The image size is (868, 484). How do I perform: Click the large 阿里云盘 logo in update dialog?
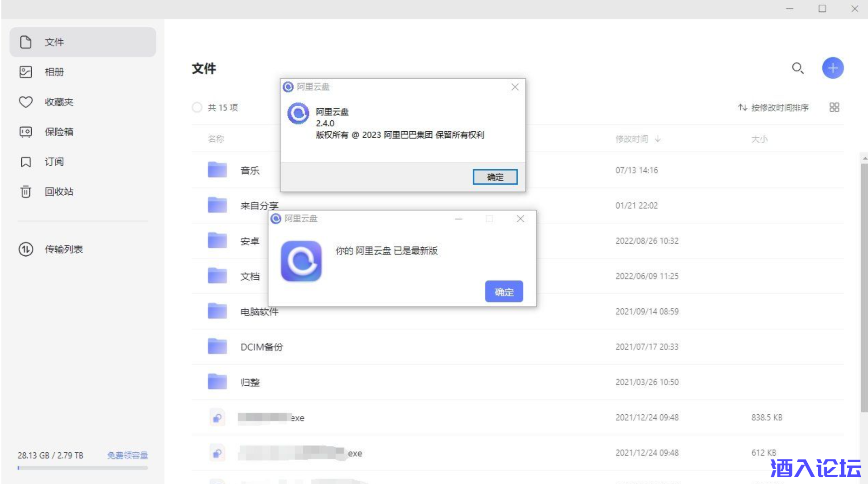point(301,261)
